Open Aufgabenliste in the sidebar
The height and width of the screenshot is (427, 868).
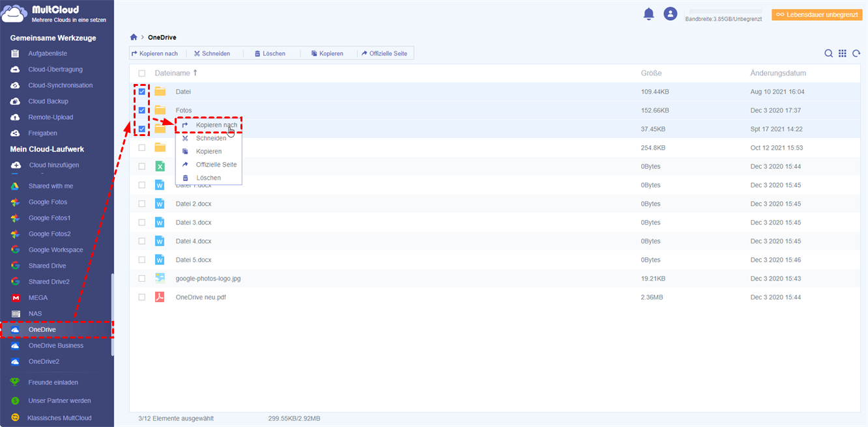click(48, 53)
